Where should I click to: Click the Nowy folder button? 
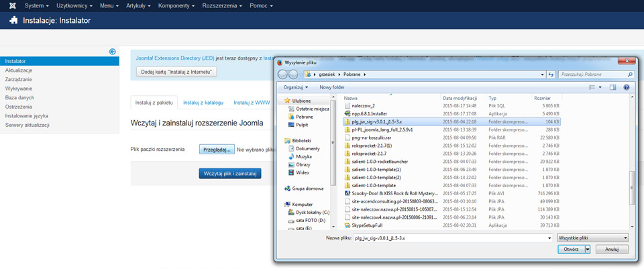pyautogui.click(x=332, y=87)
